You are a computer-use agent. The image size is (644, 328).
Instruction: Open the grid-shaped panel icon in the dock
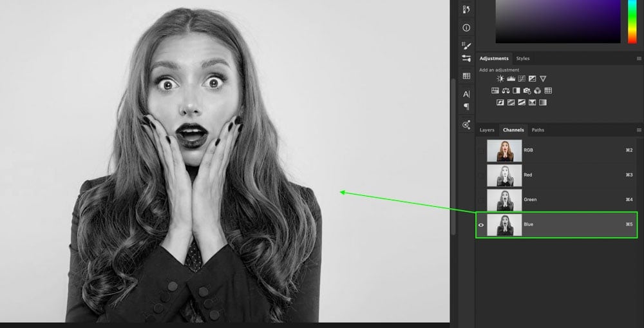tap(466, 76)
